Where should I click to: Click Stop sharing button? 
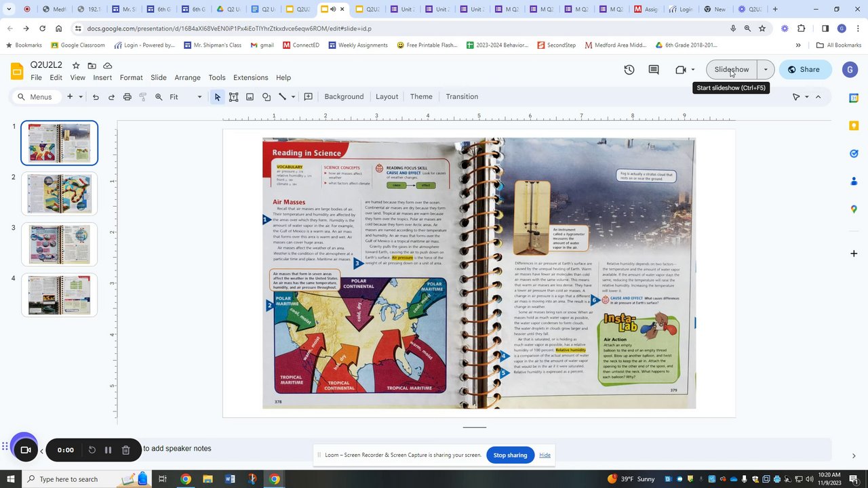510,455
